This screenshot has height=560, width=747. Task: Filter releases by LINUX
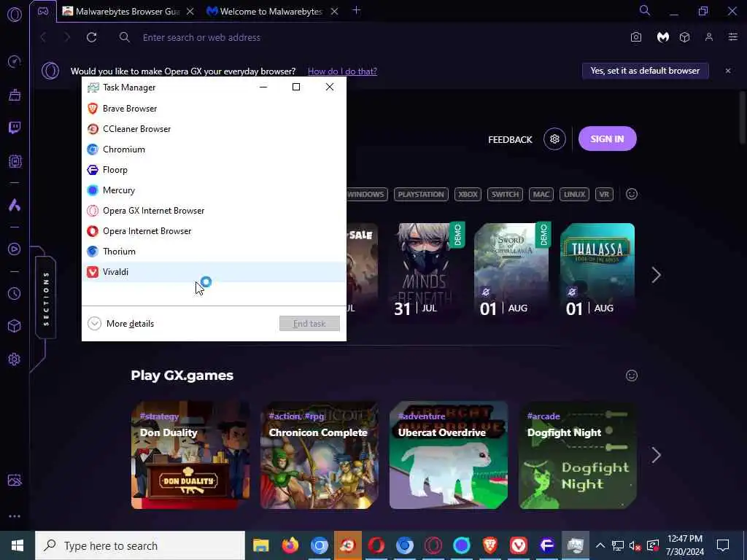pyautogui.click(x=575, y=194)
